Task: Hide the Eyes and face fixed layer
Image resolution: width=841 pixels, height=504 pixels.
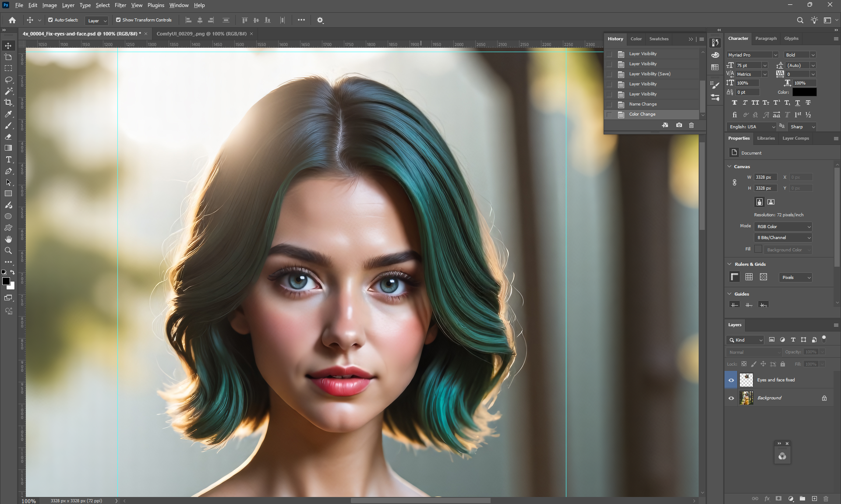Action: pyautogui.click(x=731, y=380)
